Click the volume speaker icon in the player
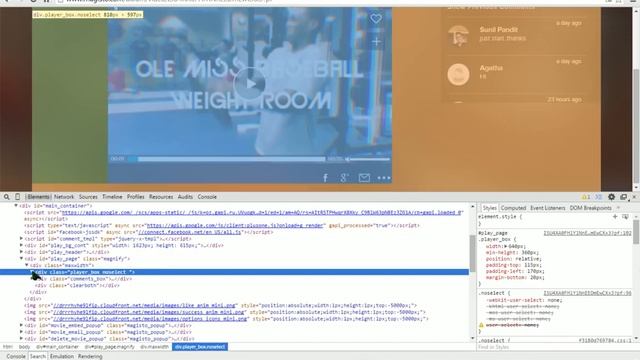 pos(347,159)
